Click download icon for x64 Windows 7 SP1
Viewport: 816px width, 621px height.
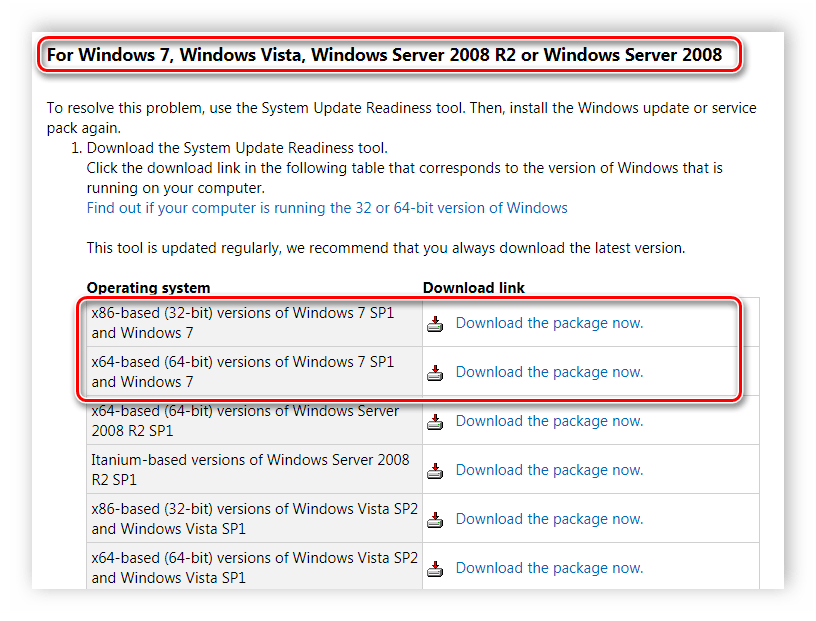[x=435, y=373]
